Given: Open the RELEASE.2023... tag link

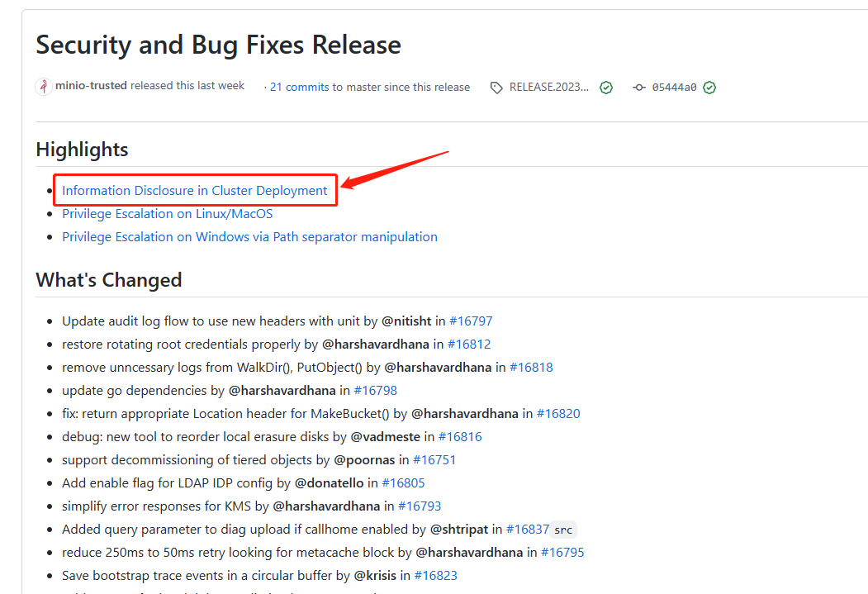Looking at the screenshot, I should pyautogui.click(x=548, y=87).
